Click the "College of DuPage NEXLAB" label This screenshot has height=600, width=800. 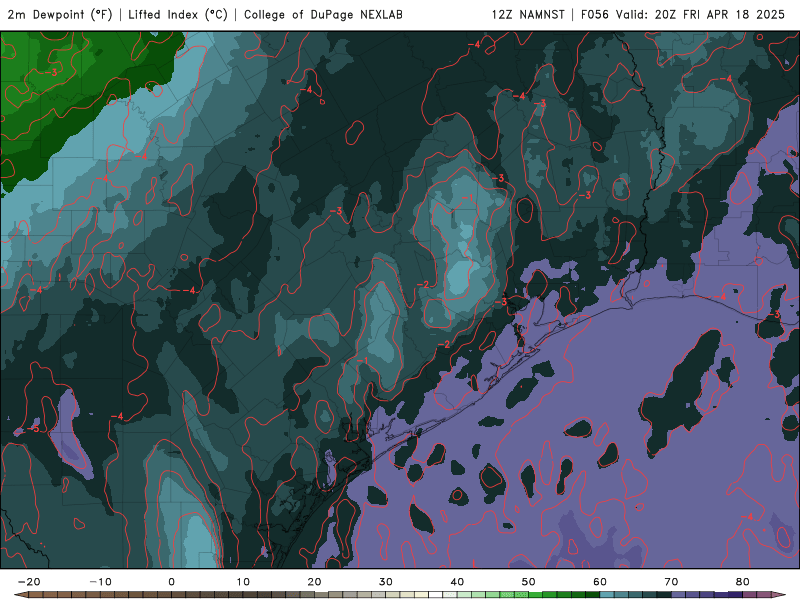click(323, 15)
